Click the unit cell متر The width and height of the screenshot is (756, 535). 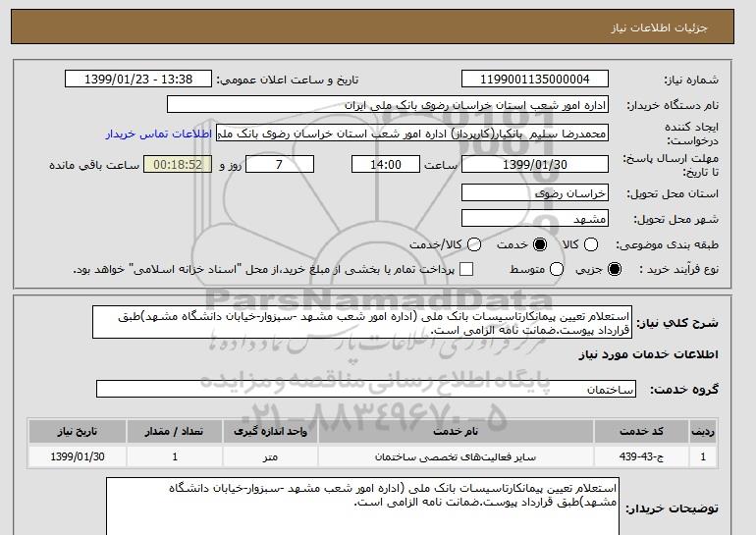[270, 456]
